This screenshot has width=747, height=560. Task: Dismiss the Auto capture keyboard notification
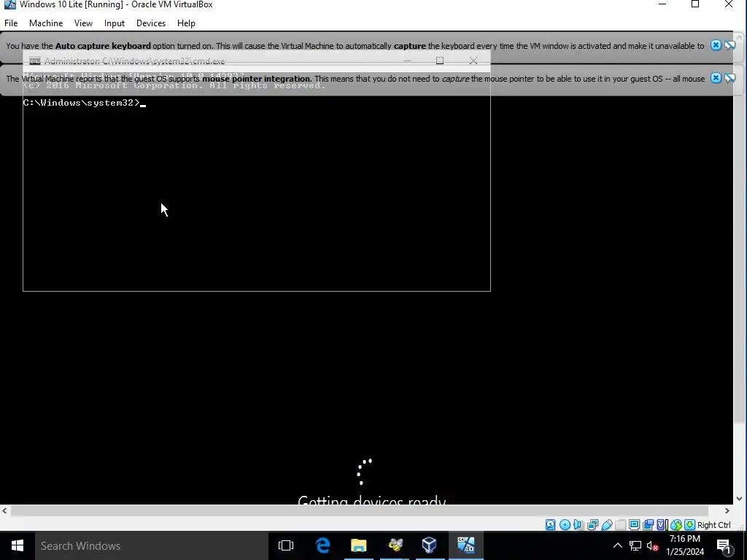[x=716, y=45]
